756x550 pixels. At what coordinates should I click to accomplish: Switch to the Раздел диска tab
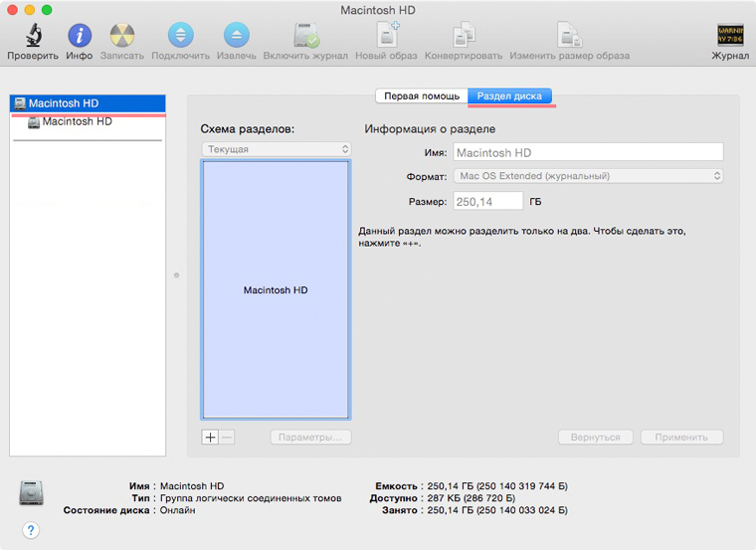(509, 95)
